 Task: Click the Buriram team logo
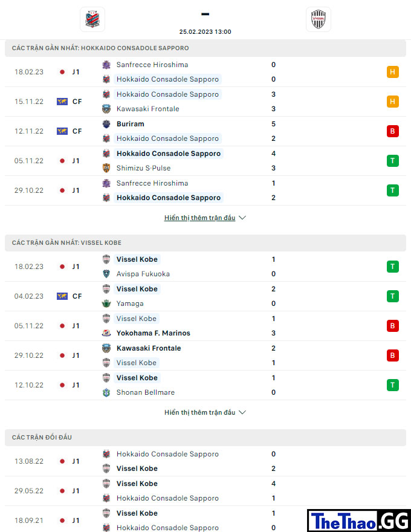coord(106,124)
